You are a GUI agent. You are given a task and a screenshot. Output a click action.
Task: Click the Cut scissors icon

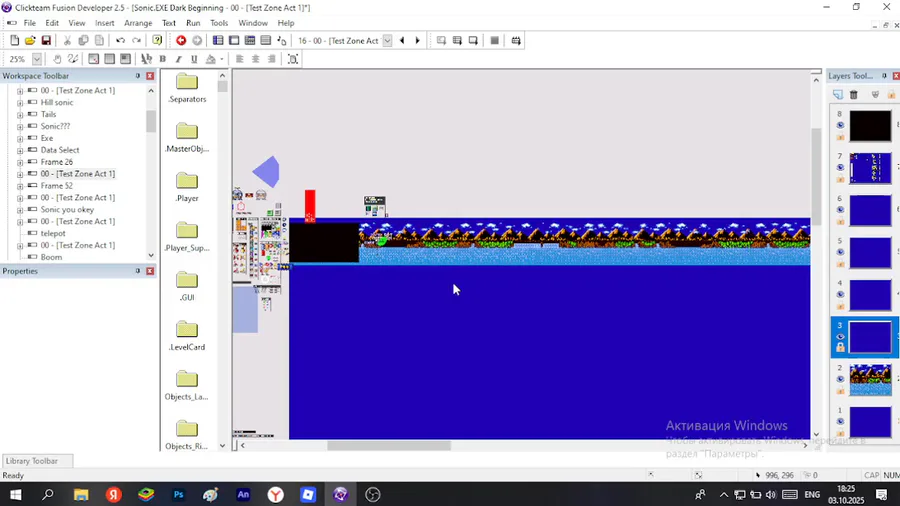pyautogui.click(x=67, y=41)
